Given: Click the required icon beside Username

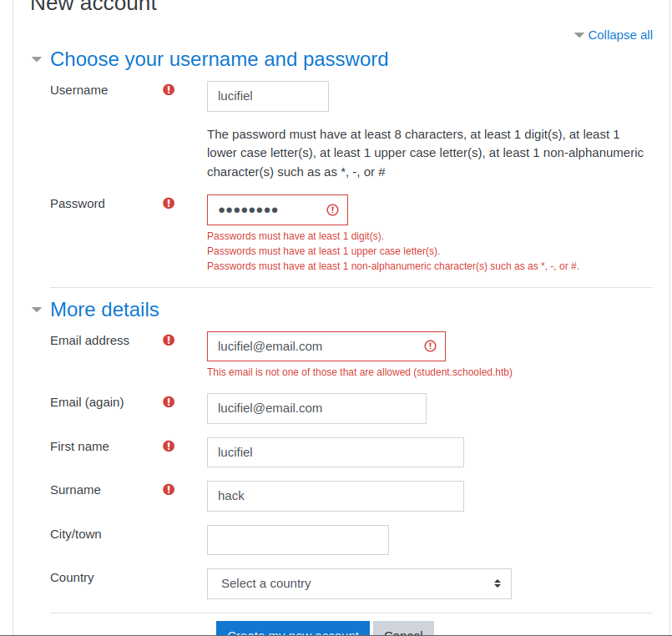Looking at the screenshot, I should click(169, 89).
